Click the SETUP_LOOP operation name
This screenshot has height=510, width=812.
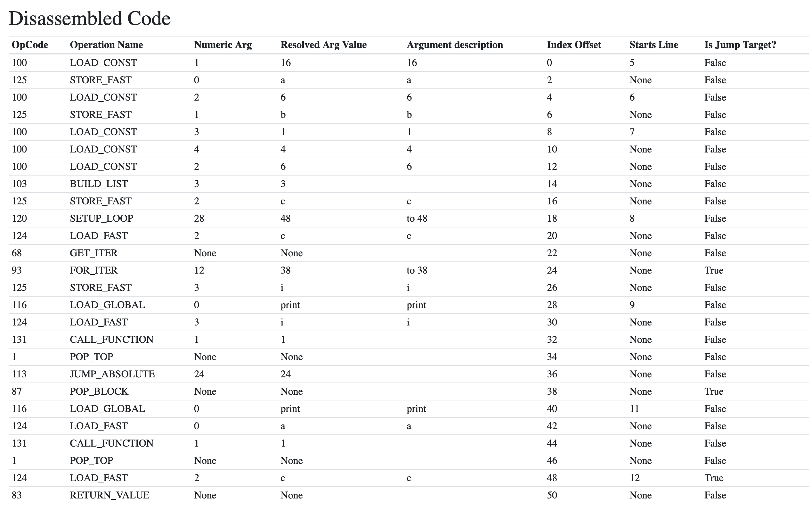pos(101,218)
